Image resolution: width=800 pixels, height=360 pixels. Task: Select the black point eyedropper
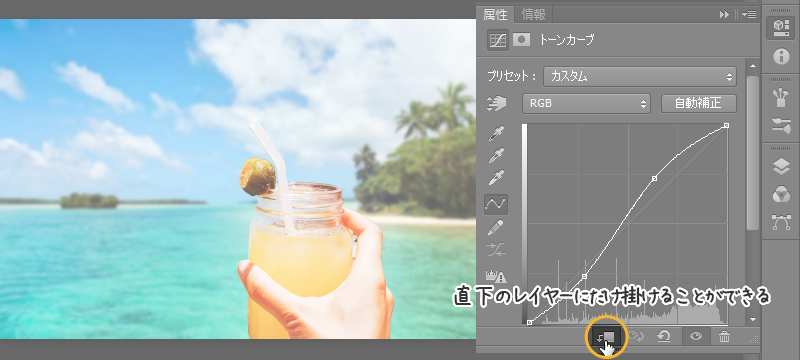point(496,134)
